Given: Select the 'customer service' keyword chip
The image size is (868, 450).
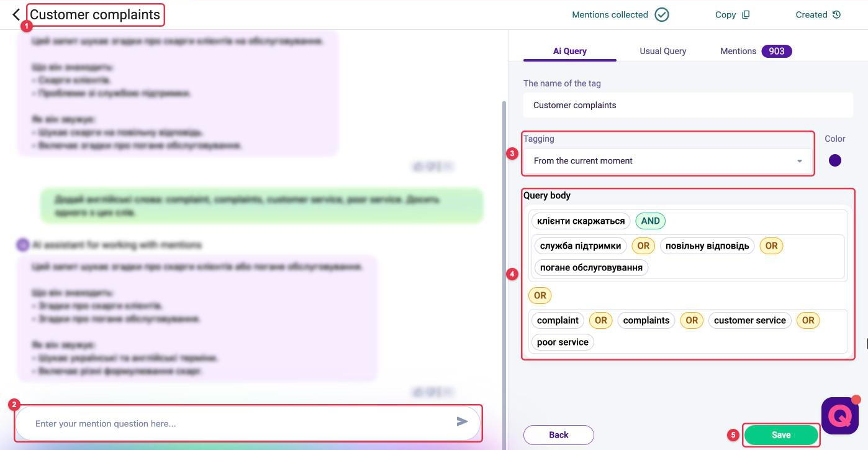Looking at the screenshot, I should tap(750, 320).
